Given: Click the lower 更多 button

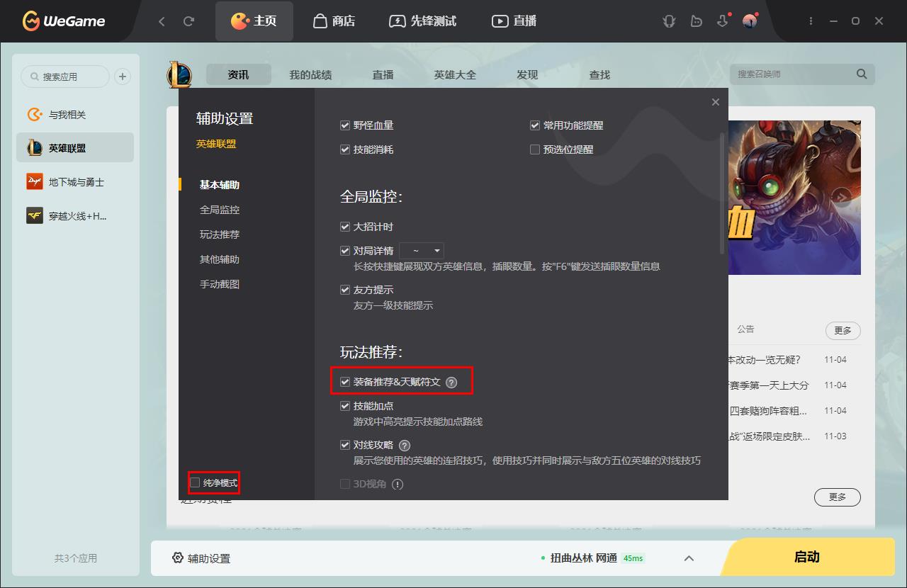Looking at the screenshot, I should (x=838, y=497).
